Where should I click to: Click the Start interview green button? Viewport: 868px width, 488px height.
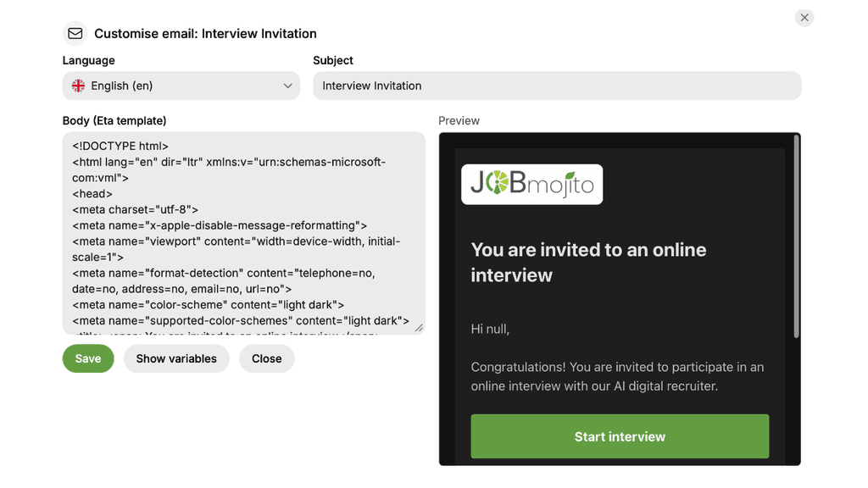point(620,436)
